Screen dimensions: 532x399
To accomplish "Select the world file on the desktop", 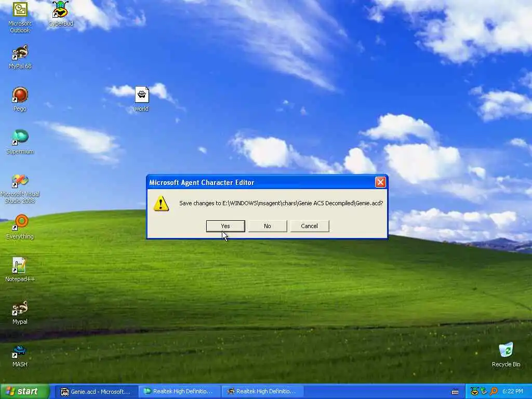I will tap(141, 99).
